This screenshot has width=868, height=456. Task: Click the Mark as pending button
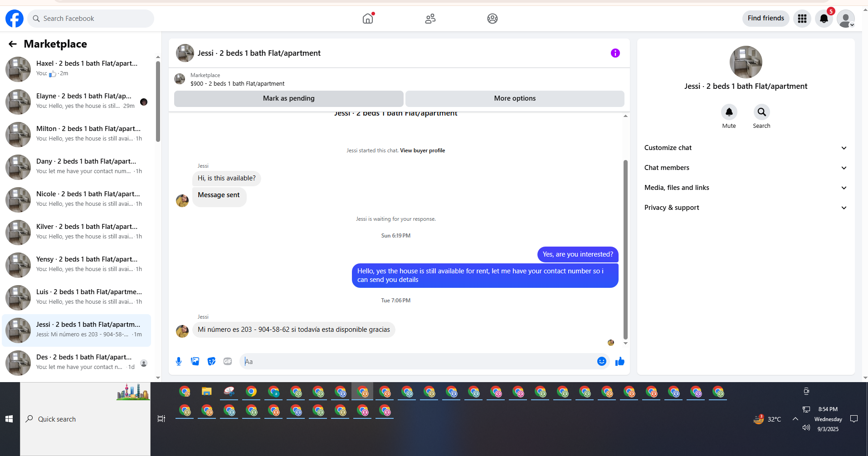pyautogui.click(x=289, y=98)
